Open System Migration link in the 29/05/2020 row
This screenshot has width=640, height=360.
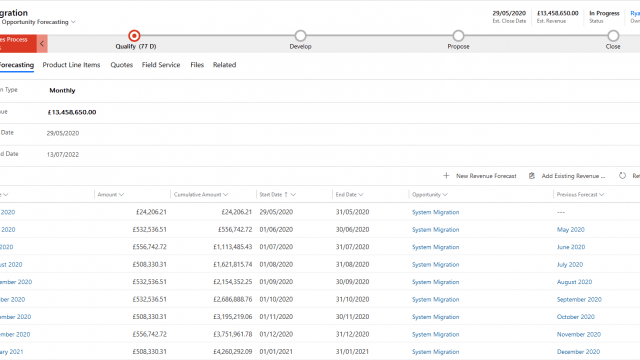pyautogui.click(x=436, y=212)
